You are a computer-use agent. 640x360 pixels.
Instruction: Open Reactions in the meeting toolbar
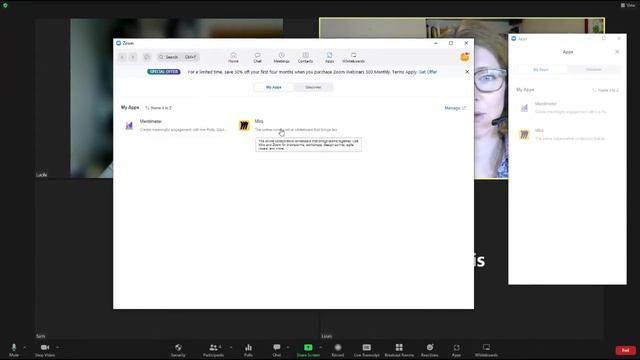pyautogui.click(x=430, y=350)
